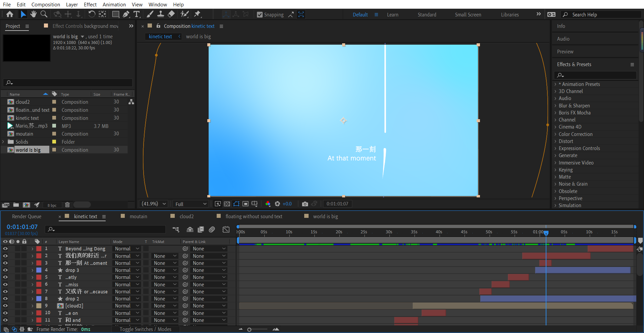Image resolution: width=644 pixels, height=333 pixels.
Task: Toggle the Snapping checkbox
Action: point(260,14)
